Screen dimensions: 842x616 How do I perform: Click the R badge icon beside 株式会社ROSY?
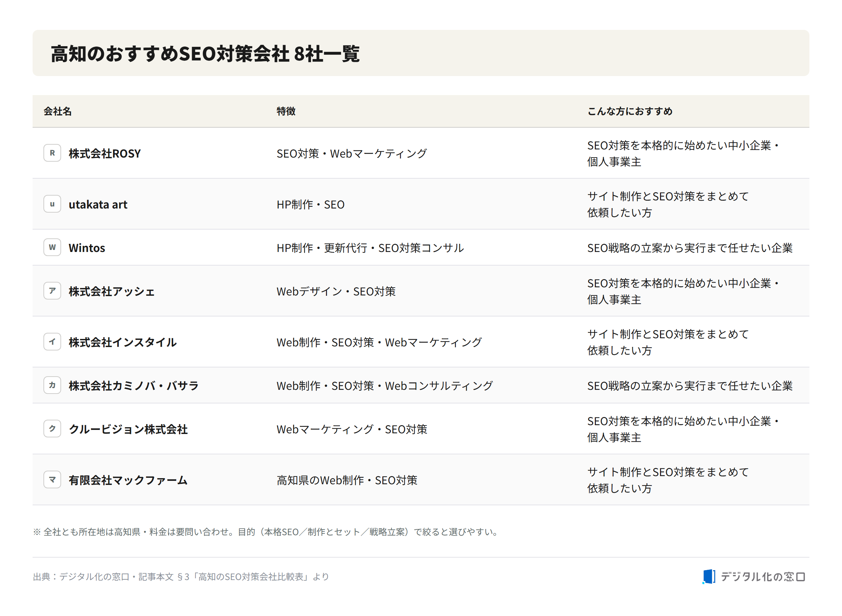pyautogui.click(x=52, y=153)
